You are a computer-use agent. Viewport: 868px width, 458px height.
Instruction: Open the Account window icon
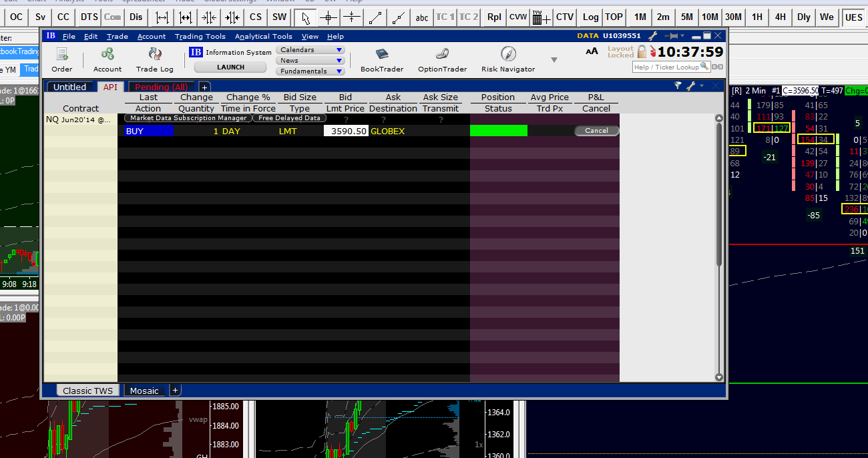tap(107, 54)
